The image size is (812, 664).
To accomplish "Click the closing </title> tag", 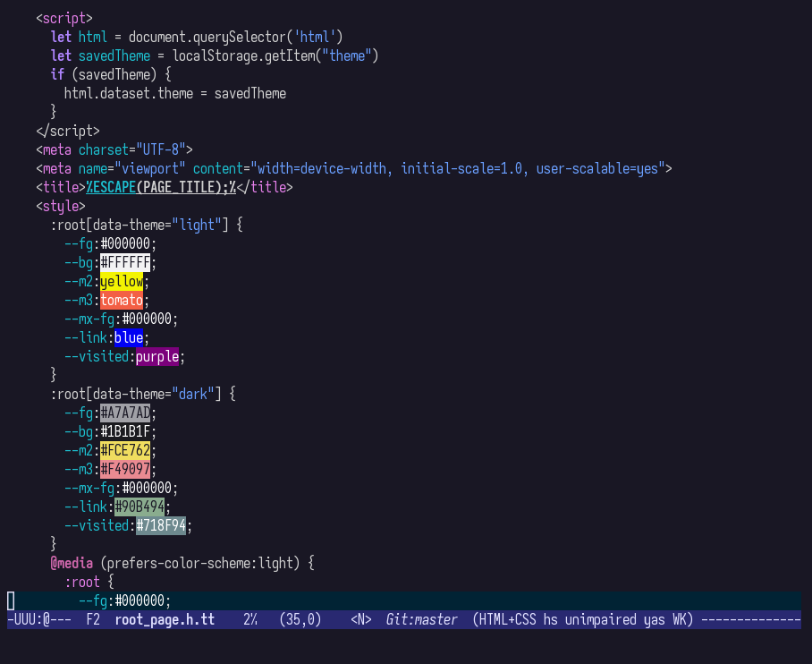I will click(x=264, y=187).
